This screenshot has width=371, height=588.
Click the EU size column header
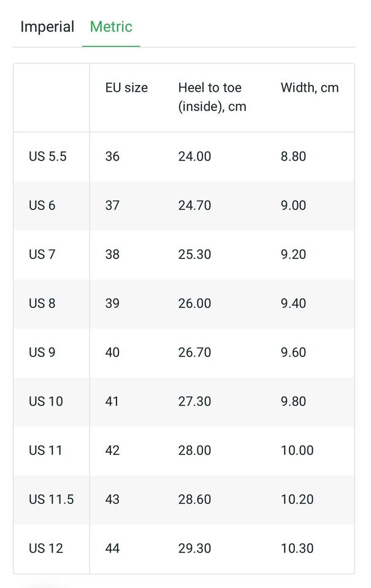[126, 88]
